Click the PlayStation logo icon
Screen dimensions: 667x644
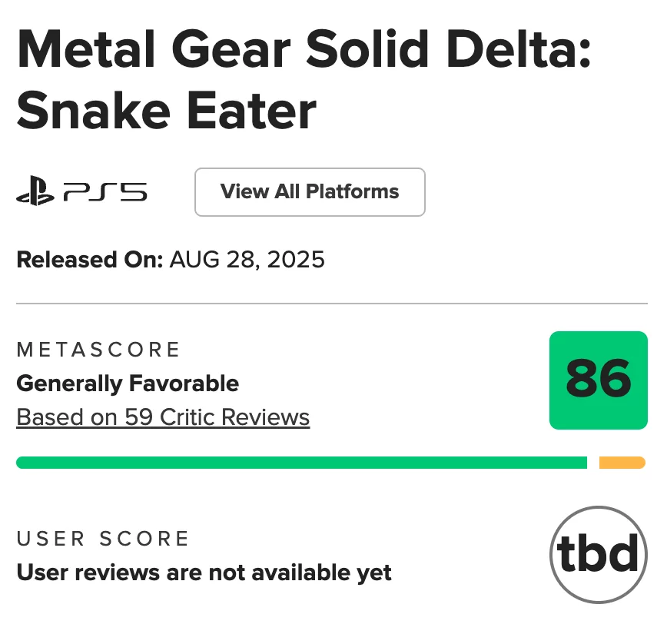[35, 191]
